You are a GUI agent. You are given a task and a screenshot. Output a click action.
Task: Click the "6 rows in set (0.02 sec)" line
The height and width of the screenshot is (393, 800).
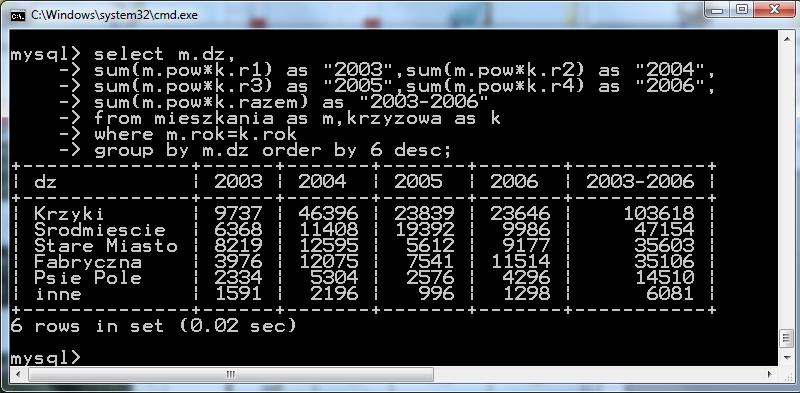[x=153, y=326]
